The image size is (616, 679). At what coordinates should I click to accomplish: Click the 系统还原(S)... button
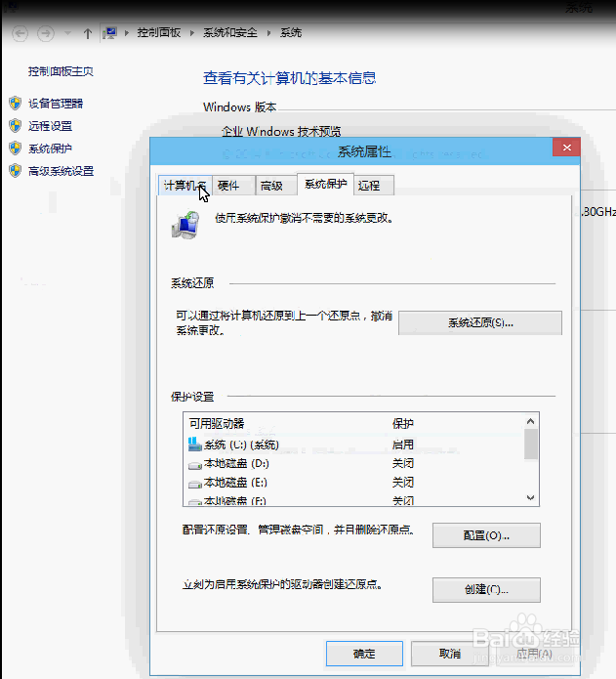(x=480, y=322)
